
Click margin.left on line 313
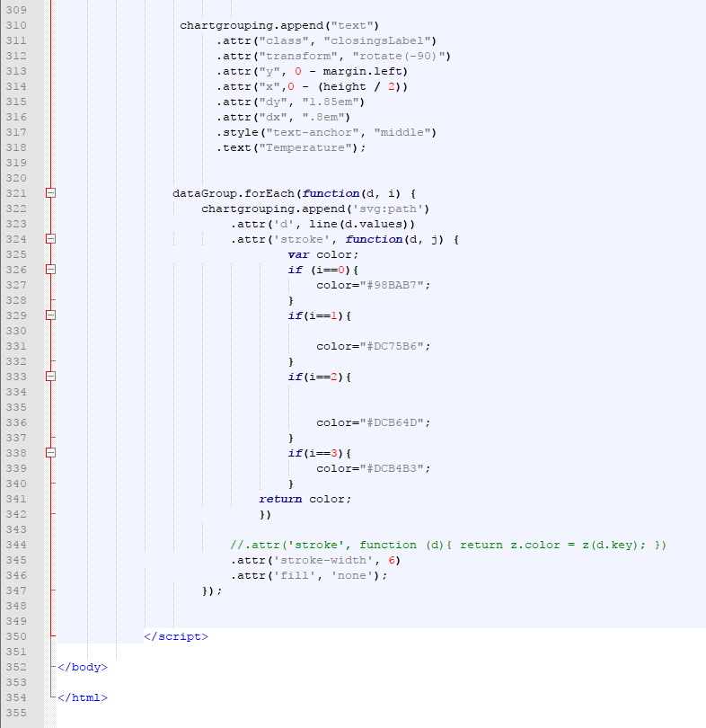[362, 72]
